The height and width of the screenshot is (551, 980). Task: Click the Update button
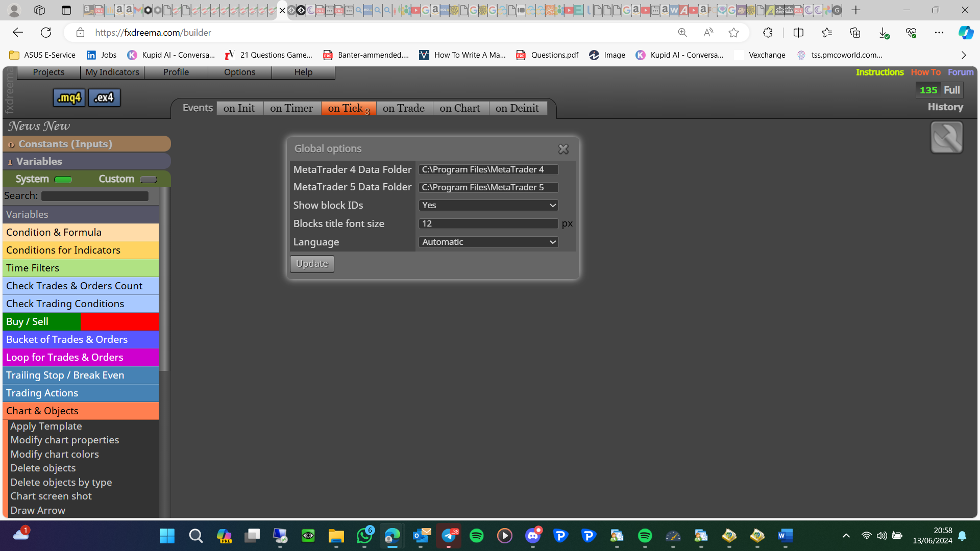[x=312, y=264]
